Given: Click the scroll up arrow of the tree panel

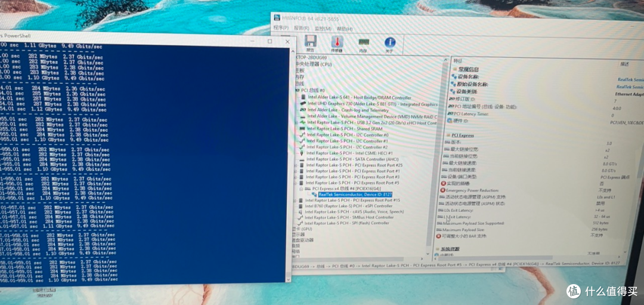Looking at the screenshot, I should 446,60.
